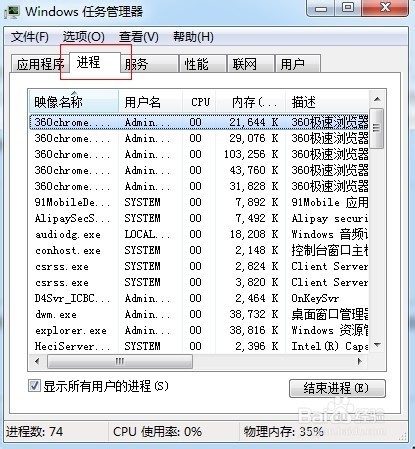Sort by 描述 column header
The width and height of the screenshot is (415, 449).
pos(327,102)
